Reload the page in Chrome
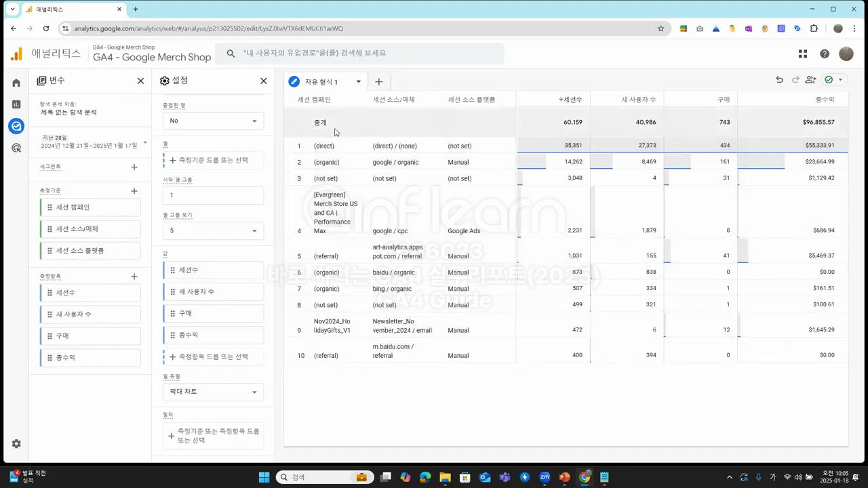This screenshot has width=868, height=488. (46, 28)
